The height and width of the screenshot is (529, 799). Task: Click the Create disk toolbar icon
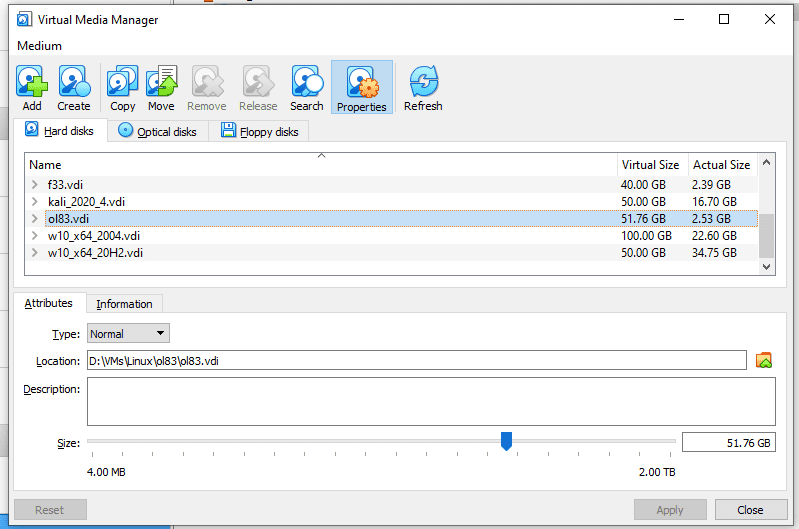coord(73,86)
